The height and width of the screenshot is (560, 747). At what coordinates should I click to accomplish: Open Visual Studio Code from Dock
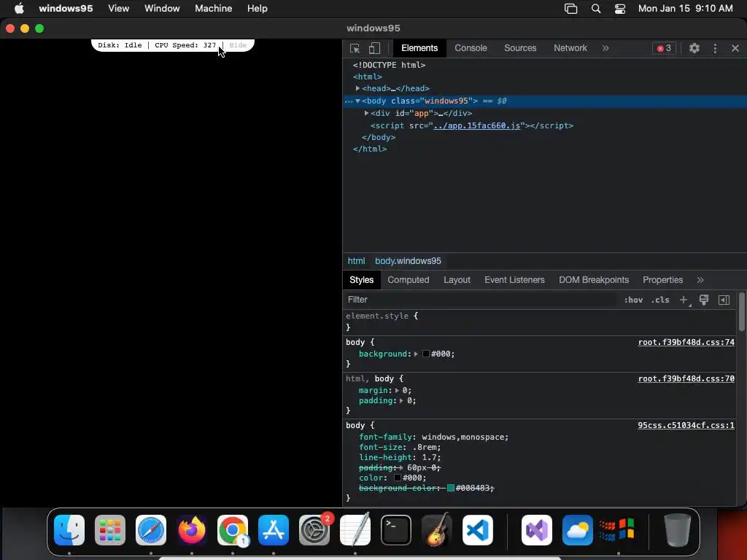(477, 530)
